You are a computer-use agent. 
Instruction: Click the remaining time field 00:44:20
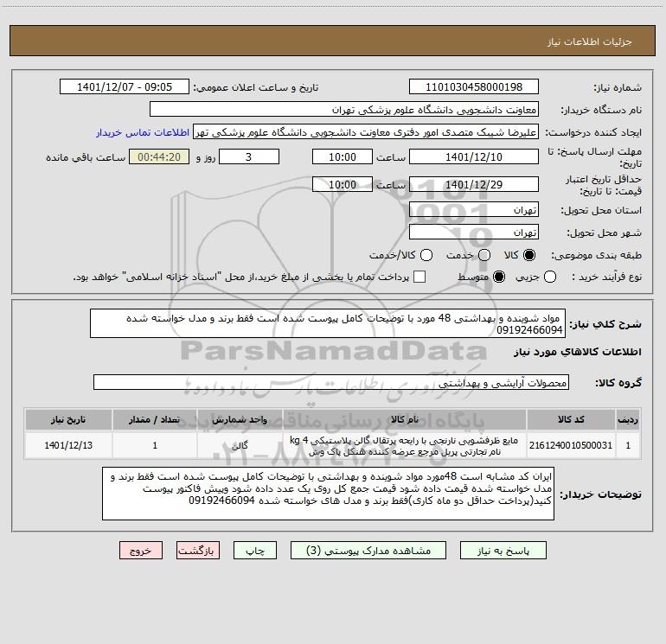click(x=159, y=157)
